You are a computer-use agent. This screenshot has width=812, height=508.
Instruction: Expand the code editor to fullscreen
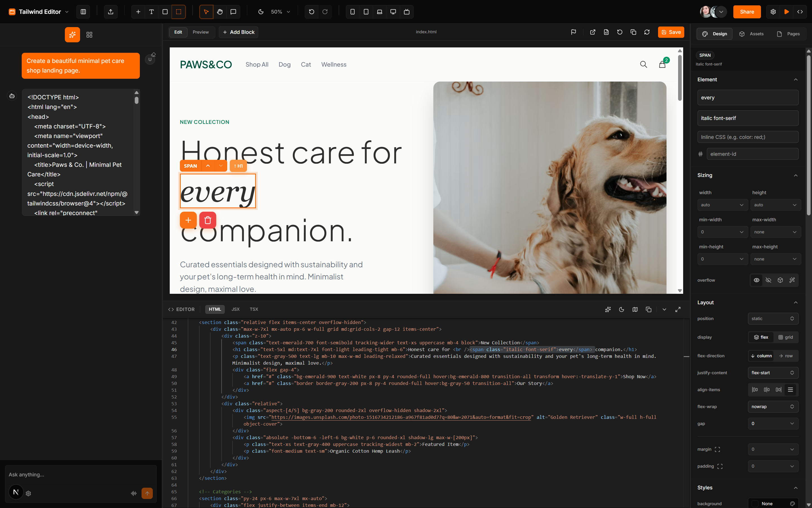[x=678, y=309]
